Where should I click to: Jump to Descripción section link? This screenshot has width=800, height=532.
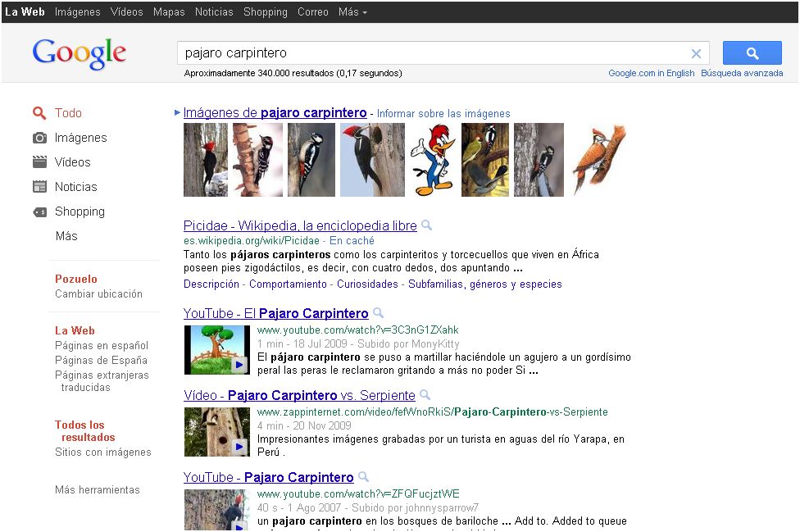click(x=211, y=284)
